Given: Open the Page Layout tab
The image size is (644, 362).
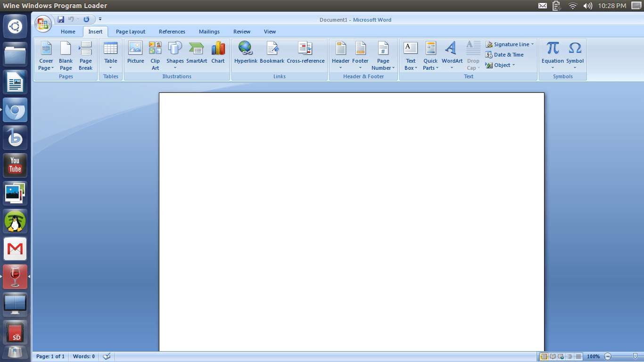Looking at the screenshot, I should pos(131,32).
